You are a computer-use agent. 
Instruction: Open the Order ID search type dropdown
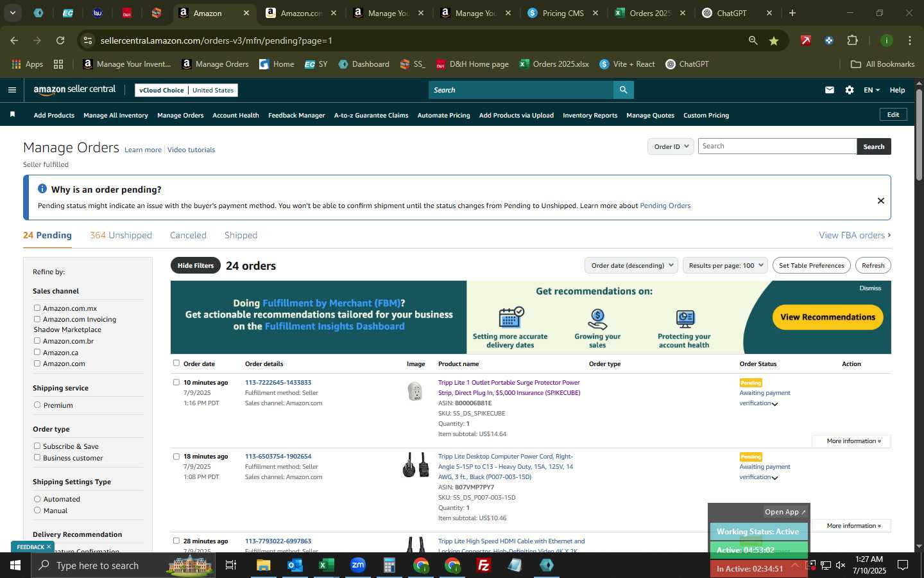pos(671,146)
